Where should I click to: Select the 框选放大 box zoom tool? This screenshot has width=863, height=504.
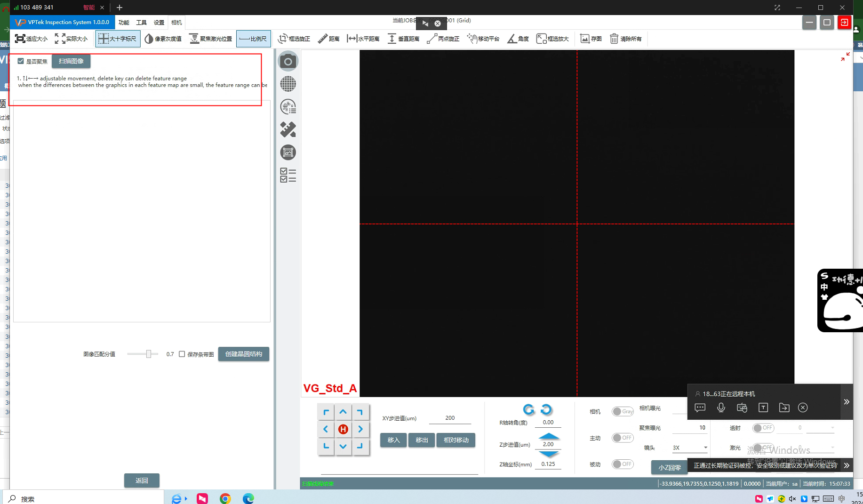tap(552, 39)
